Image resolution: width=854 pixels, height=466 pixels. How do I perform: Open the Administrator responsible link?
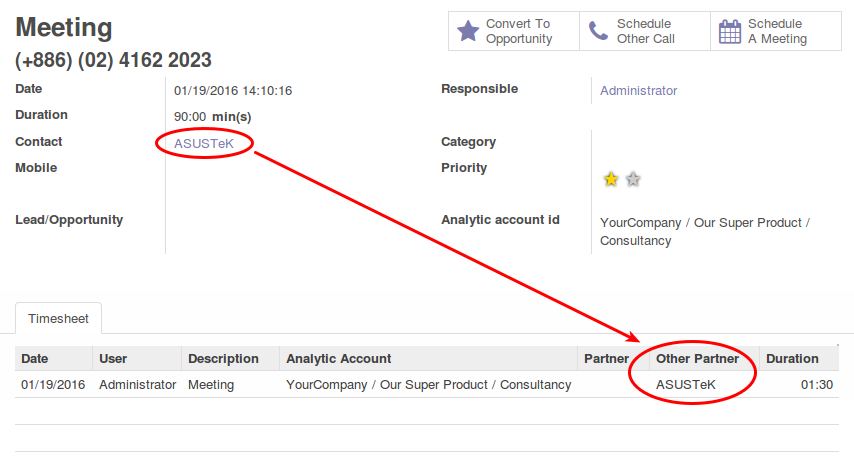638,90
